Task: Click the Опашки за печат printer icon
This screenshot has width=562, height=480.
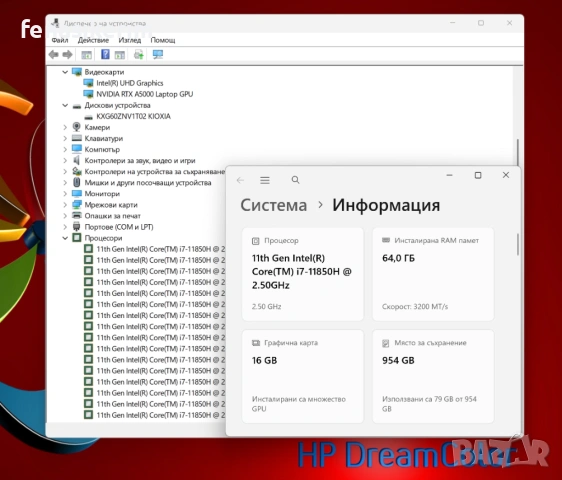Action: pyautogui.click(x=77, y=215)
